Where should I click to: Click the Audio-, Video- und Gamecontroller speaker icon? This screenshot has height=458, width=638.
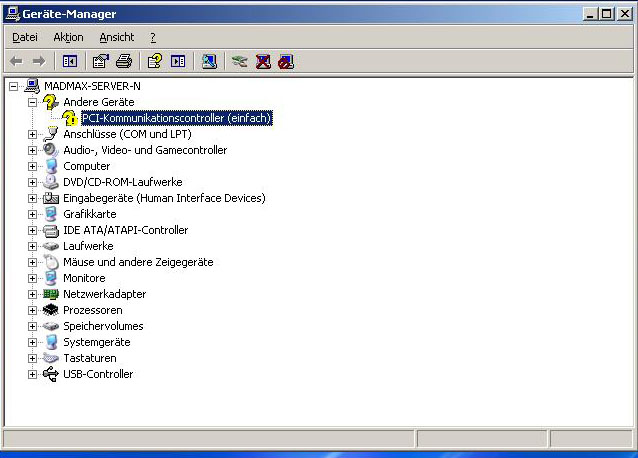tap(51, 150)
